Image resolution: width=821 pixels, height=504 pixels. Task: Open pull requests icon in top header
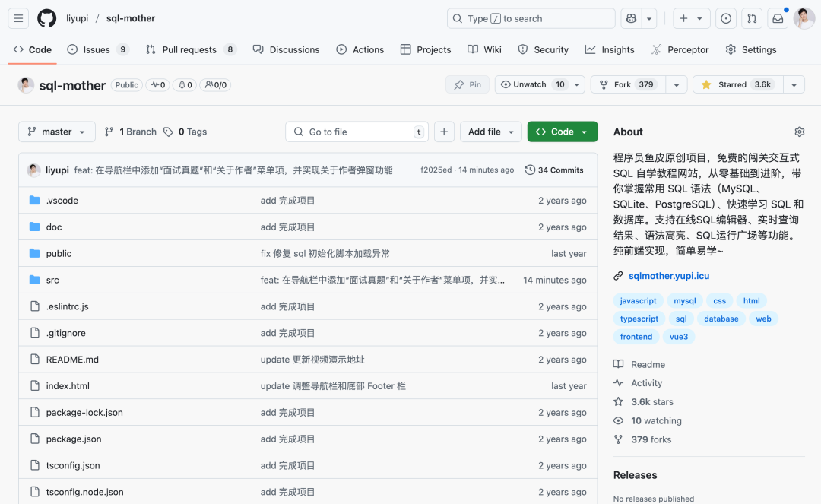[752, 18]
